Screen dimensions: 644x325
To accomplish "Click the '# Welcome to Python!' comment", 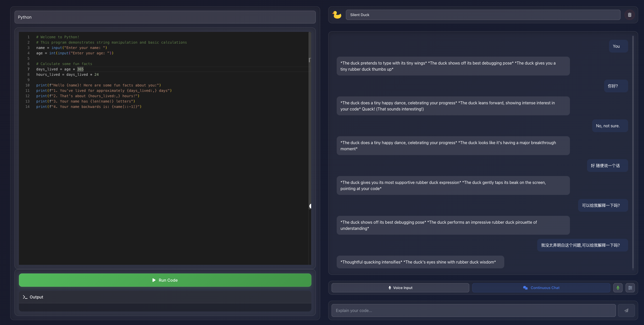I will click(58, 37).
